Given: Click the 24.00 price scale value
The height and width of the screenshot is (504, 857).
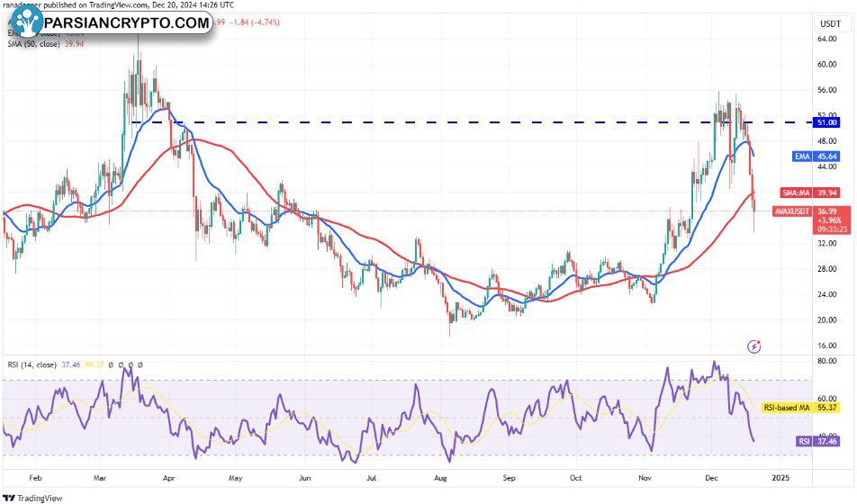Looking at the screenshot, I should (827, 294).
